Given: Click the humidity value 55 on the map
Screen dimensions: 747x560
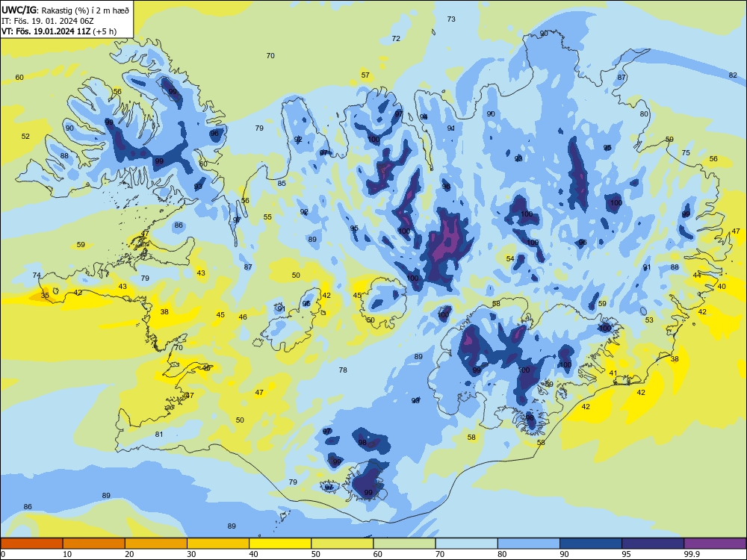Looking at the screenshot, I should click(x=267, y=217).
